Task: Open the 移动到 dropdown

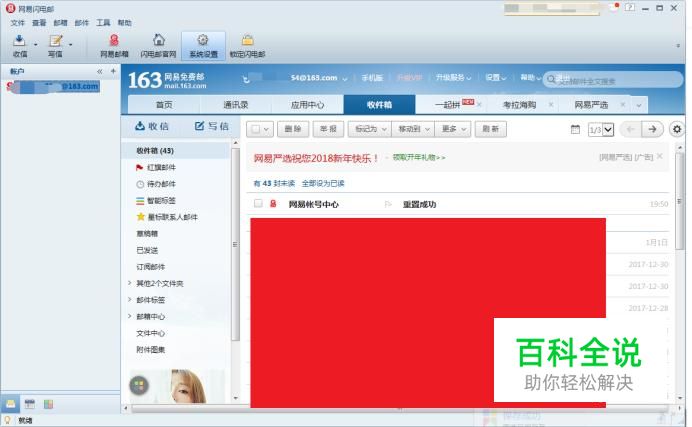Action: point(413,129)
